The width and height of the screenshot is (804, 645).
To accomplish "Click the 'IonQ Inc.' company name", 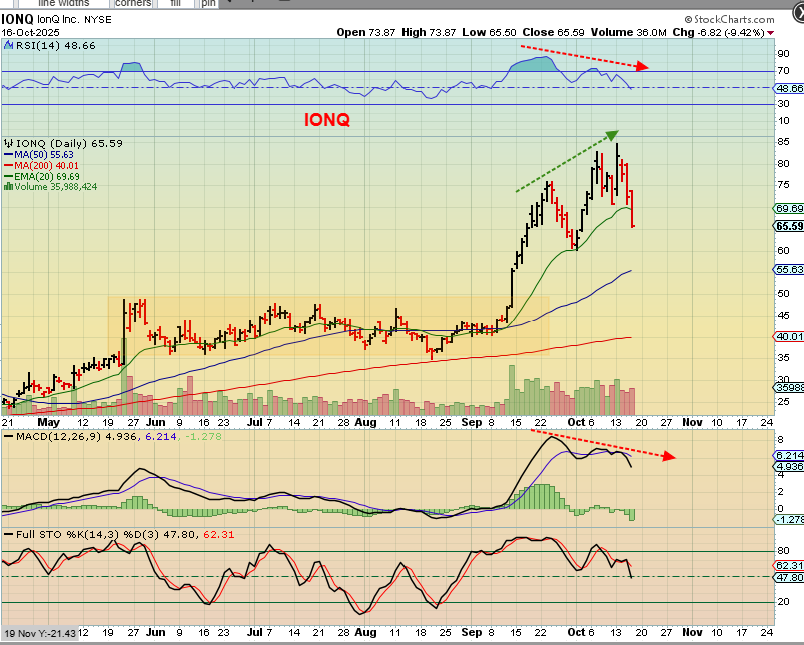I will 58,19.
